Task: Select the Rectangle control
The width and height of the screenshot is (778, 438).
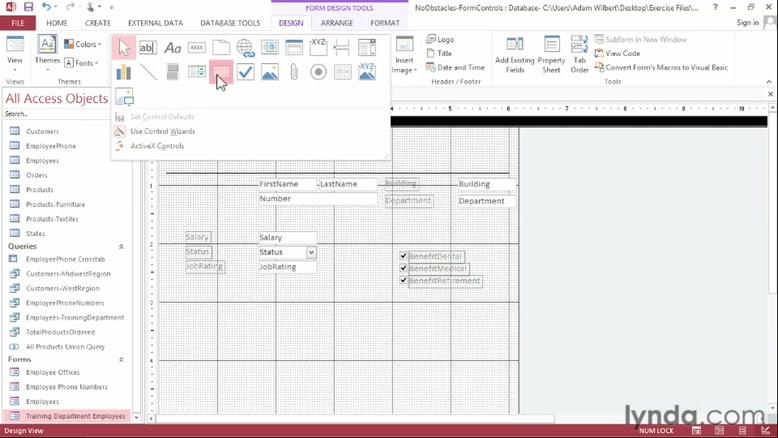Action: 221,72
